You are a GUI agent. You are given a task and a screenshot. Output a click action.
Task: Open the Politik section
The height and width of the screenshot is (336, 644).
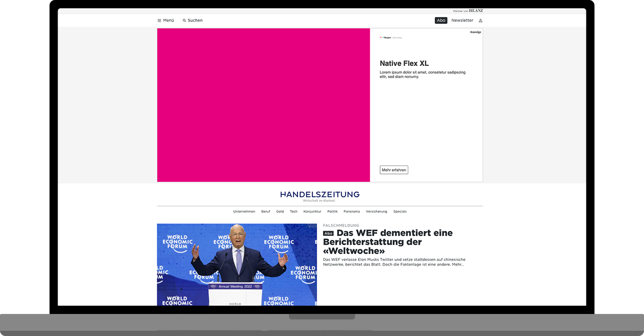332,211
